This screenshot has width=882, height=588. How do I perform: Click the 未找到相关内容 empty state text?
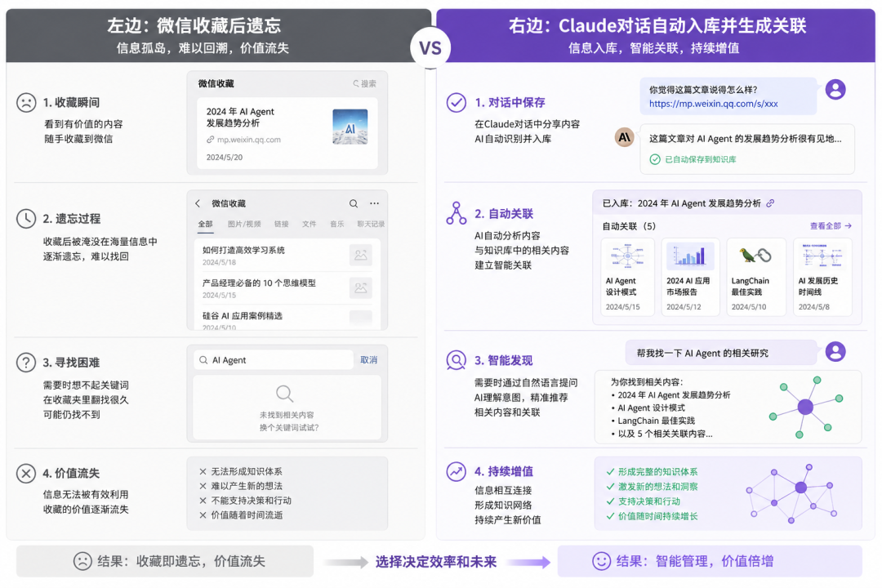click(287, 415)
